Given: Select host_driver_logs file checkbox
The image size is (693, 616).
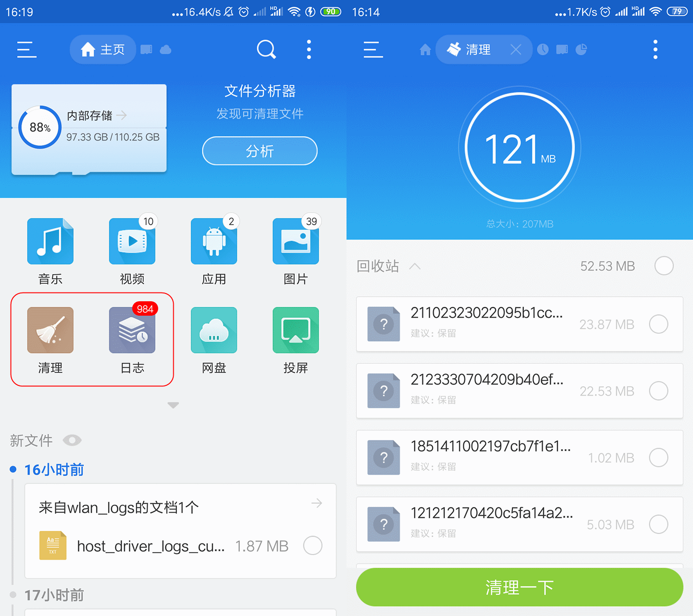Looking at the screenshot, I should 313,545.
